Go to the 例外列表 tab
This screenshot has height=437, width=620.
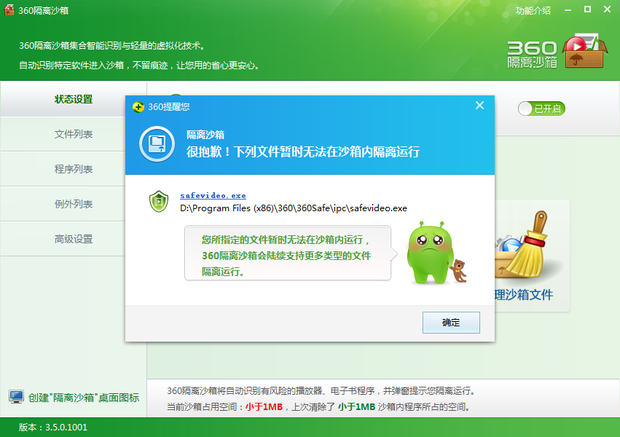coord(73,204)
